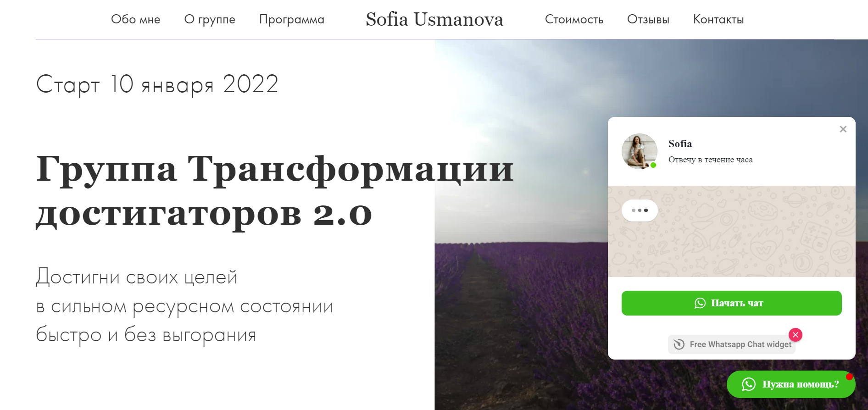Click the Sofia Usmanova site logo
Image resolution: width=868 pixels, height=410 pixels.
pyautogui.click(x=434, y=19)
